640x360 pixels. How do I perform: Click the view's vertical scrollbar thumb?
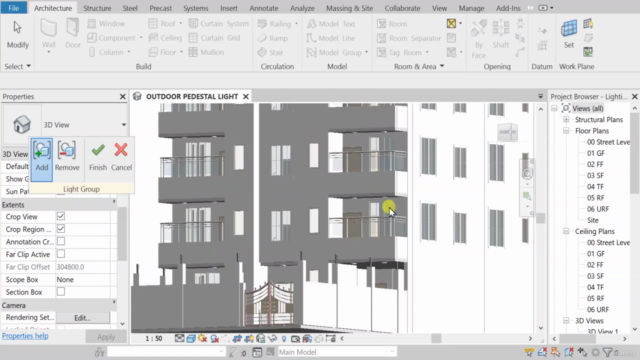click(x=540, y=218)
